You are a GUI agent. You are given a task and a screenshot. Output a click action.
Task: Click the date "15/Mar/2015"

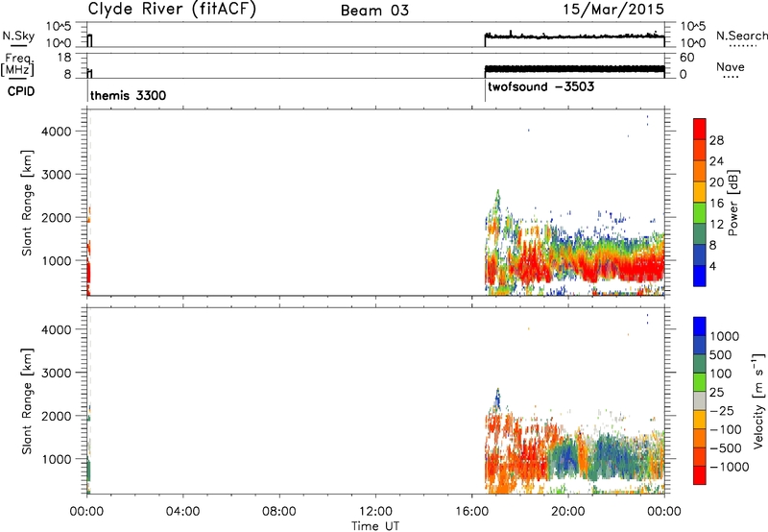(613, 9)
